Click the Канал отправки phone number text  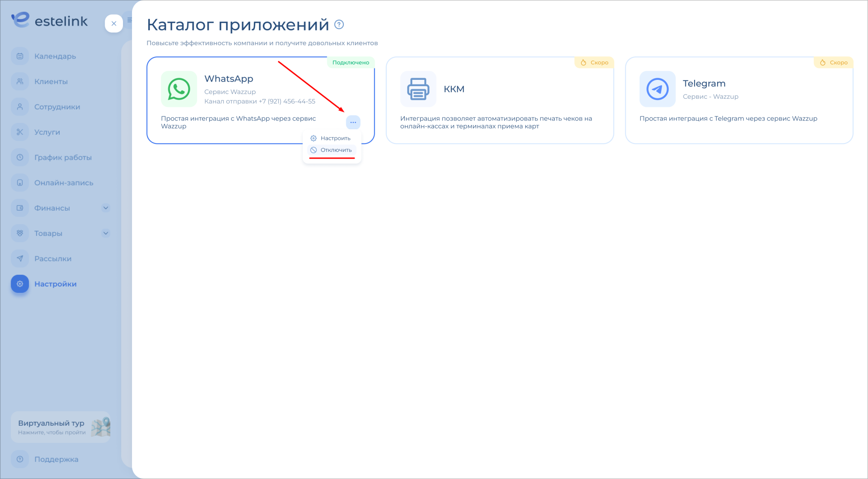click(260, 101)
